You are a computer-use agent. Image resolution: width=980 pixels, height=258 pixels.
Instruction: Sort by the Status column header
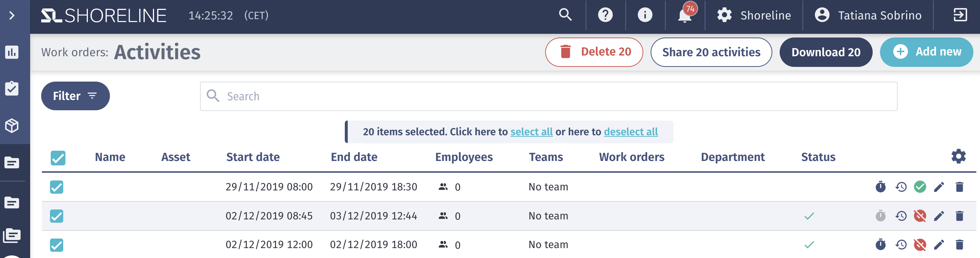pyautogui.click(x=818, y=157)
